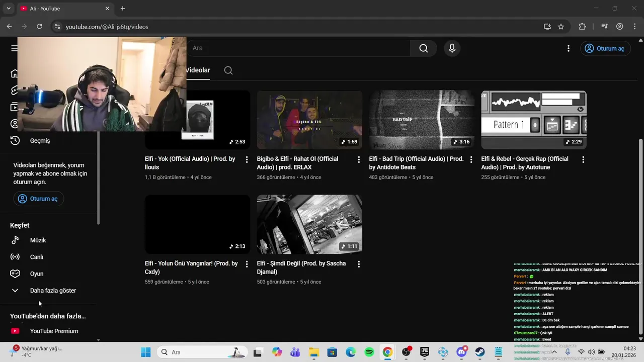Open options menu for Bigibo & Elfi - Rahat Ol
644x362 pixels.
[x=359, y=159]
